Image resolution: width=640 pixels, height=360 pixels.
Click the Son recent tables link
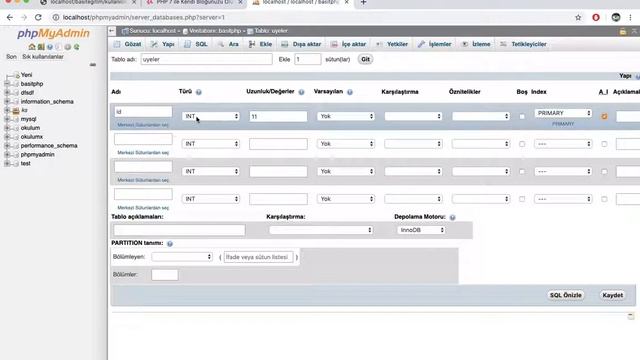(x=11, y=57)
